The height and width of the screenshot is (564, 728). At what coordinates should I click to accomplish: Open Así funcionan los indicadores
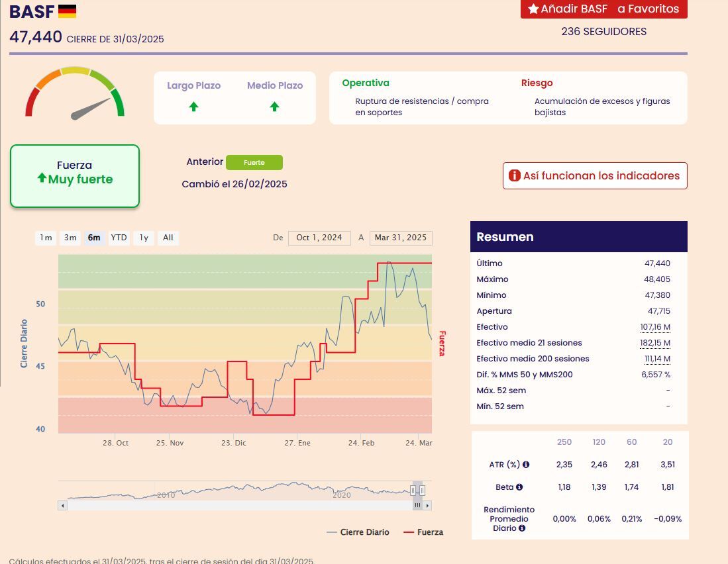tap(595, 175)
